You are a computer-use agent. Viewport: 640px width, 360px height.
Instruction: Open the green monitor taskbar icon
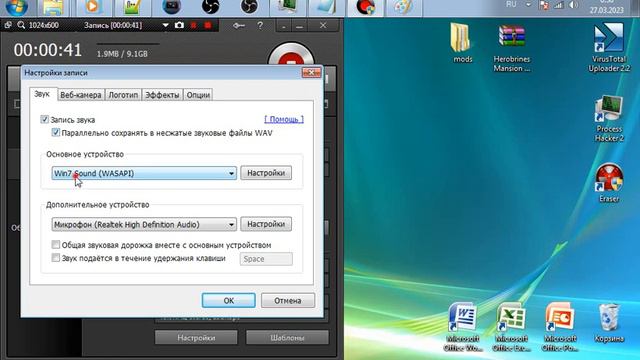click(x=287, y=7)
